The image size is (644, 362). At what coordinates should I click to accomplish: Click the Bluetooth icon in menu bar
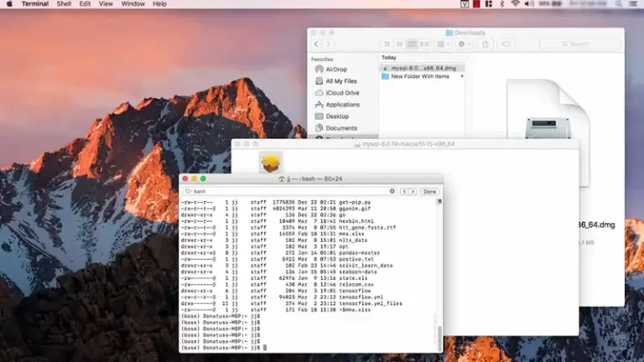click(x=502, y=3)
